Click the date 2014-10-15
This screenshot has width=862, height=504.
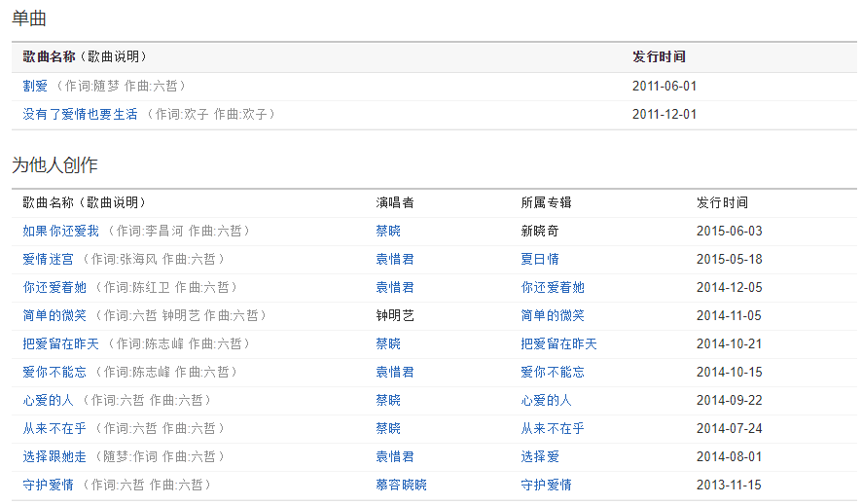[729, 372]
